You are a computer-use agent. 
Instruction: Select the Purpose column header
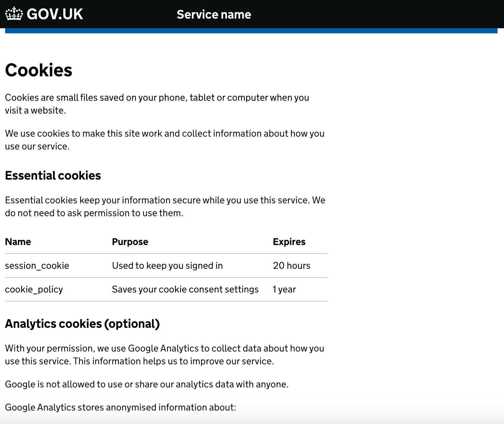click(130, 242)
